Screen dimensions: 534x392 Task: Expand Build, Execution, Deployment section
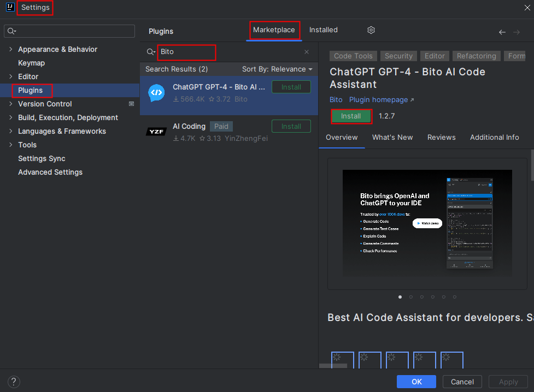[10, 117]
